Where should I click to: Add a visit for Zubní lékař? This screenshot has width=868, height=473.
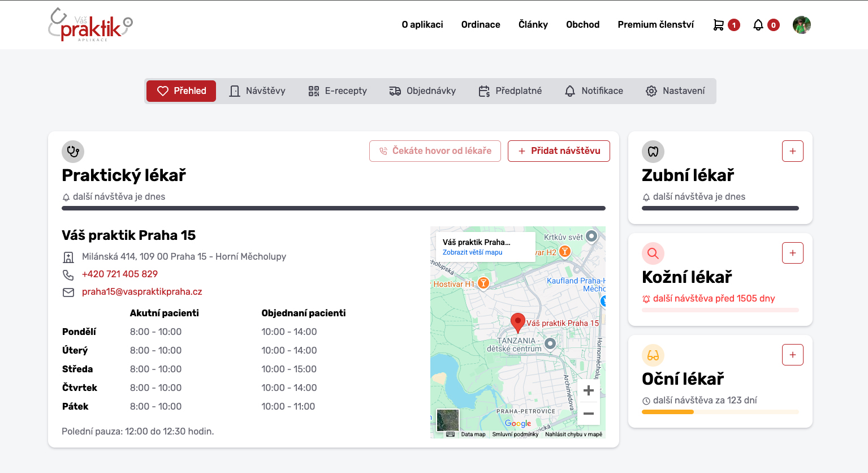[x=792, y=151]
